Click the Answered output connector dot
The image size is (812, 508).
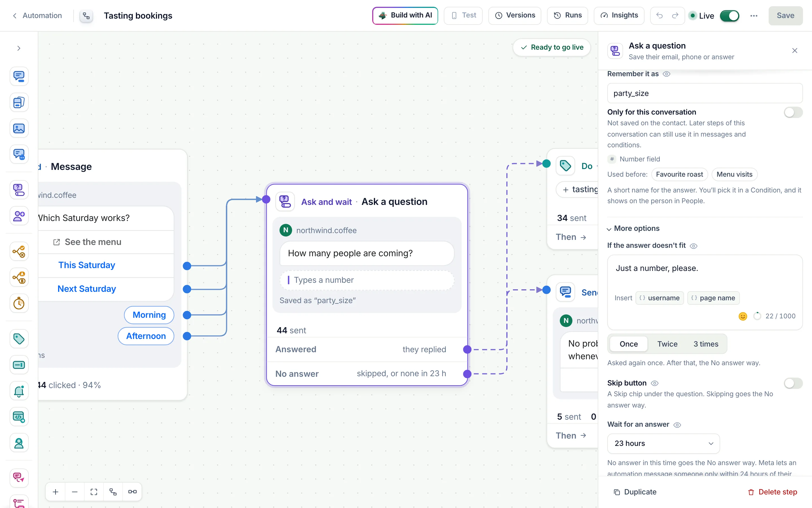point(467,349)
